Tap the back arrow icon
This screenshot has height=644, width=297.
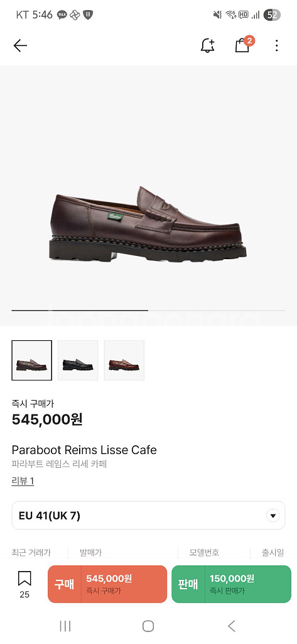pyautogui.click(x=20, y=45)
